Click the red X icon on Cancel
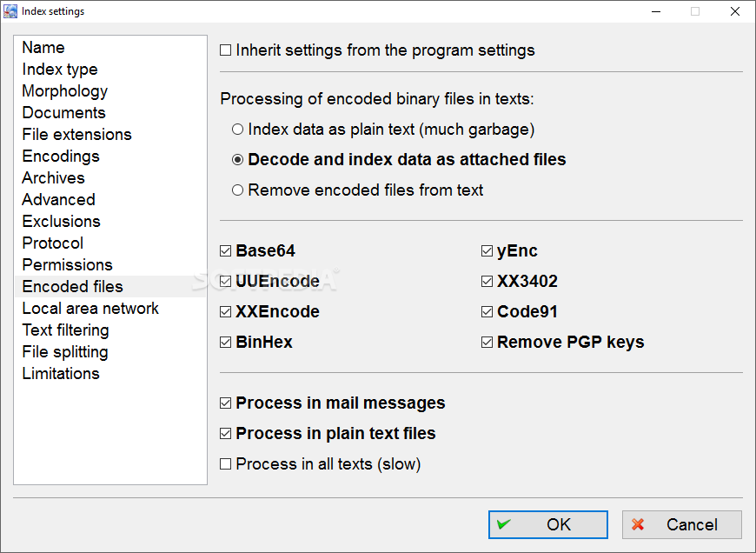Viewport: 756px width, 553px height. click(638, 524)
